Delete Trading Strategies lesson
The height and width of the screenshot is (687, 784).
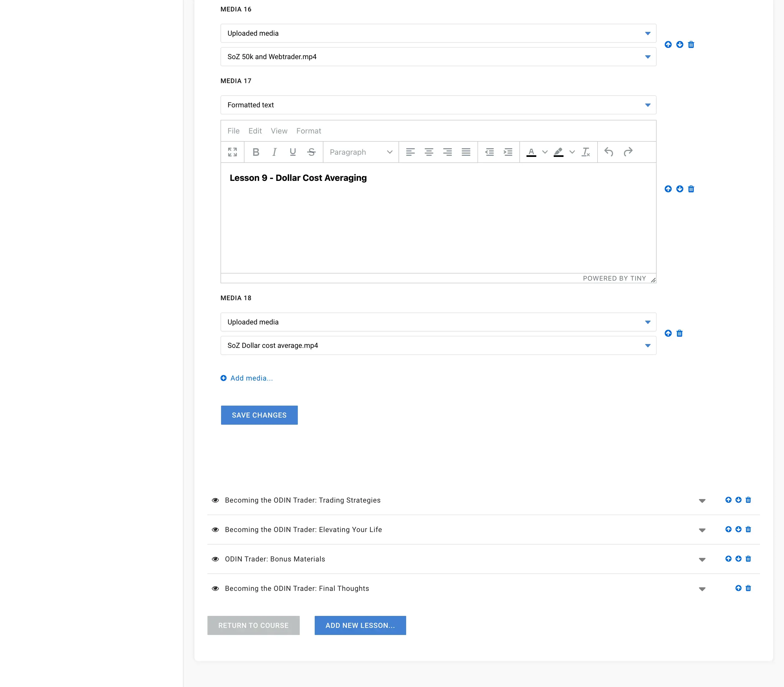click(748, 500)
